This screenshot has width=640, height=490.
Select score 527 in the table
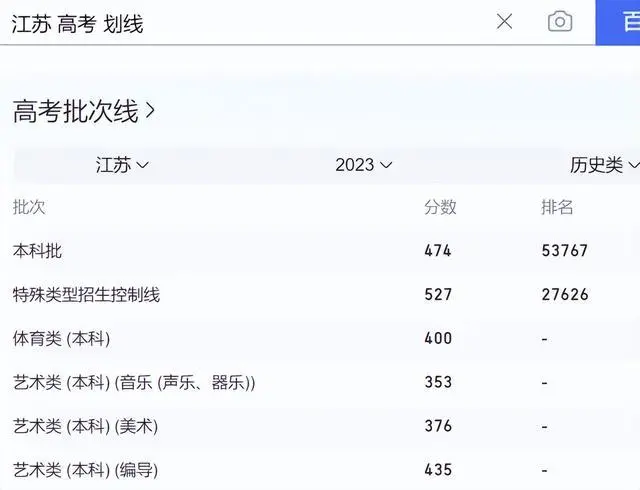(438, 294)
